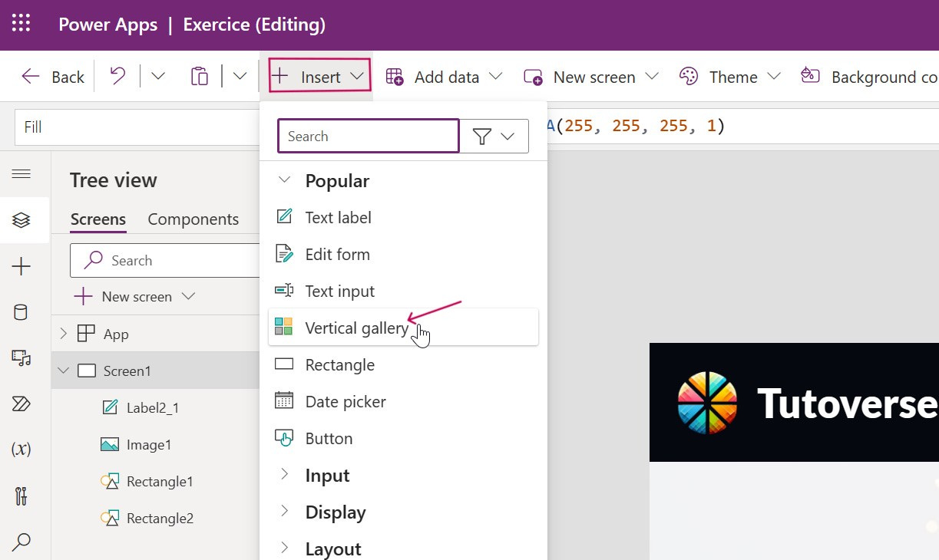Click the Power Apps title text
Image resolution: width=939 pixels, height=560 pixels.
pyautogui.click(x=108, y=25)
